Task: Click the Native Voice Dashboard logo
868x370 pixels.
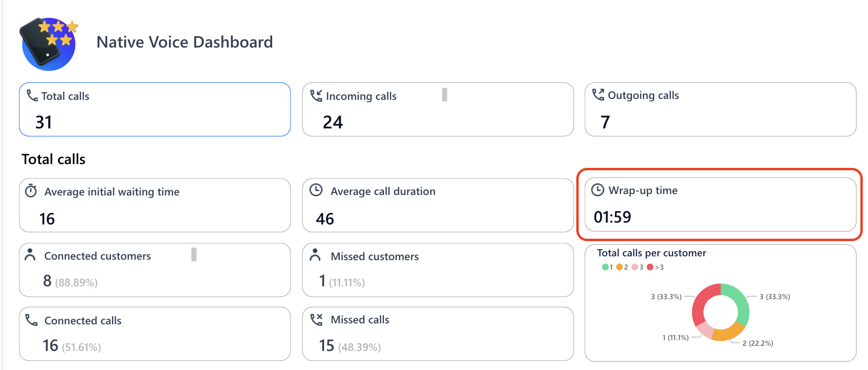Action: pyautogui.click(x=48, y=44)
